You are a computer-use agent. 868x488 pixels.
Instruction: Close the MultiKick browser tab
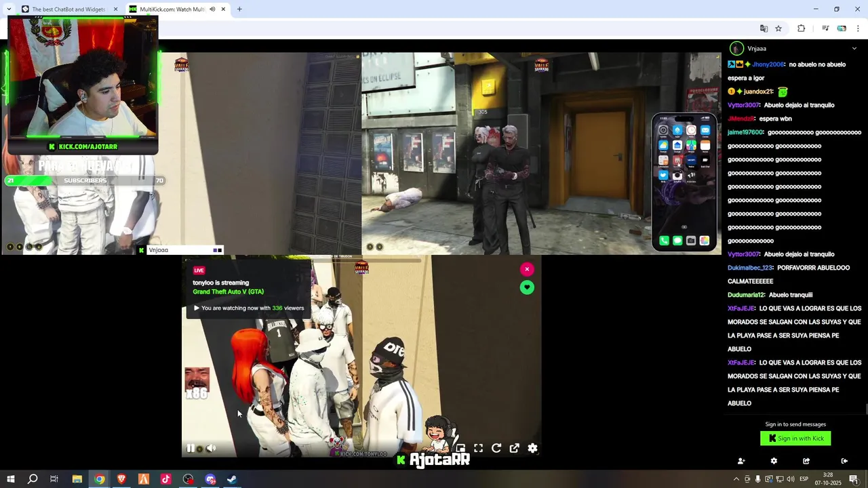pos(223,9)
